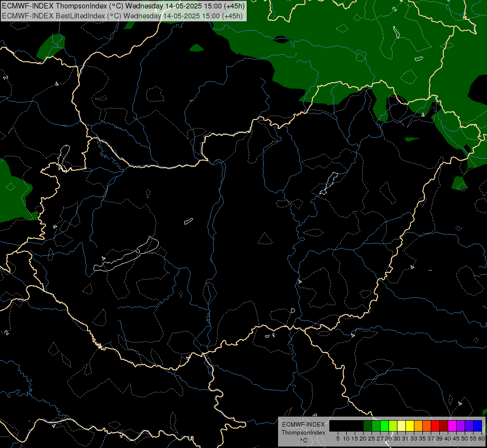The width and height of the screenshot is (487, 448).
Task: Select the bright green 27–29 legend swatch
Action: [x=385, y=426]
